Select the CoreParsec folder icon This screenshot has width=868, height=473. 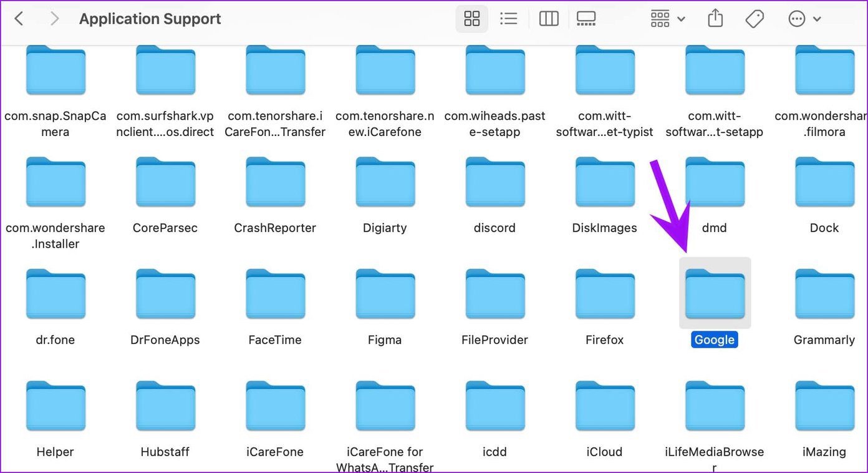tap(165, 182)
